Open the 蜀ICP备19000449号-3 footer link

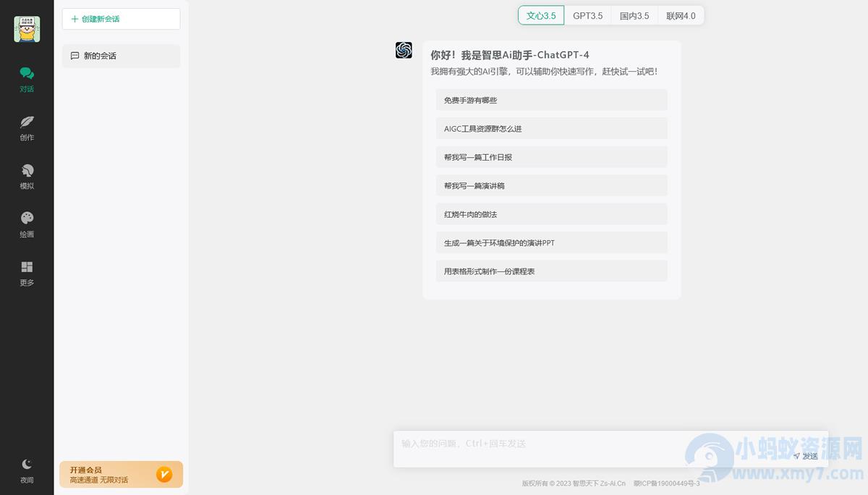666,483
